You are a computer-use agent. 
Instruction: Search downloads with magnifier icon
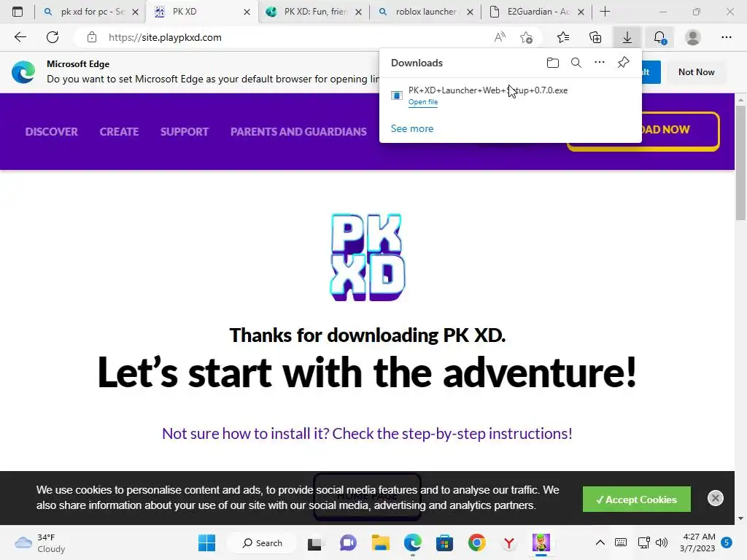pyautogui.click(x=576, y=63)
